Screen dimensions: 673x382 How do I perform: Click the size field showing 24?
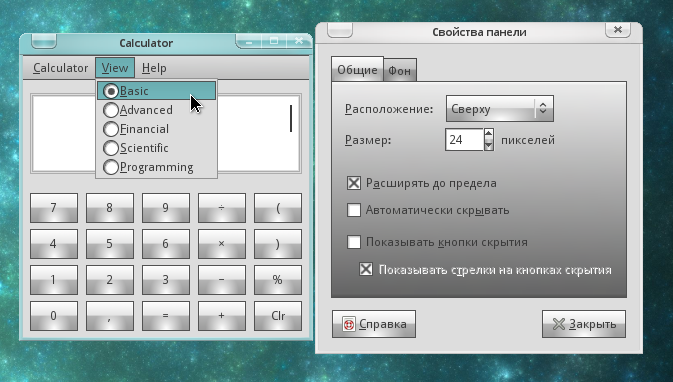point(464,139)
